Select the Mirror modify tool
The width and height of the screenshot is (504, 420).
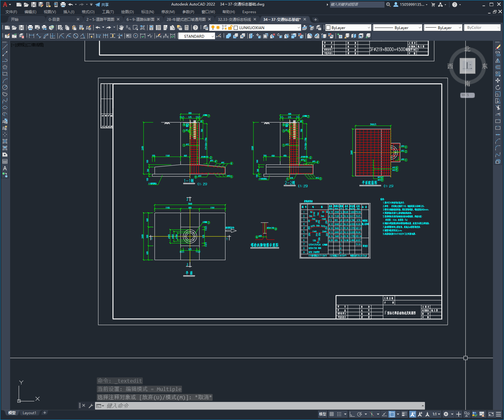click(498, 60)
